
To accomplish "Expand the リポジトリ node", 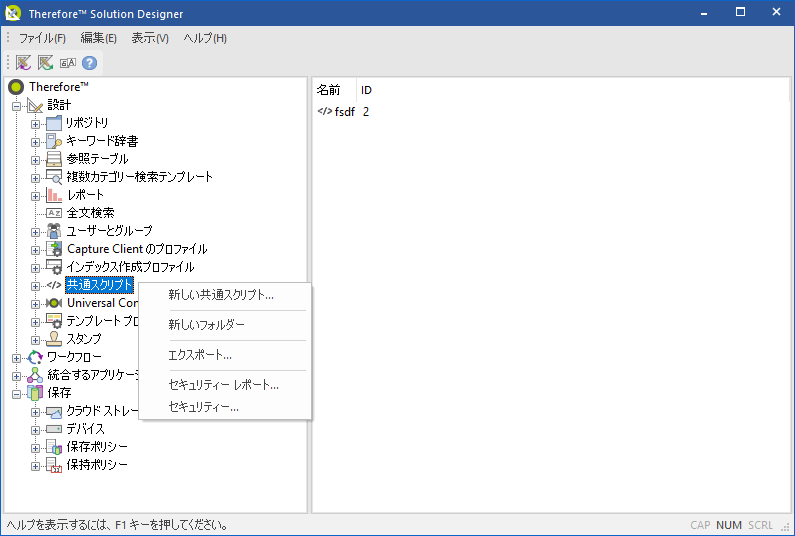I will click(x=35, y=124).
